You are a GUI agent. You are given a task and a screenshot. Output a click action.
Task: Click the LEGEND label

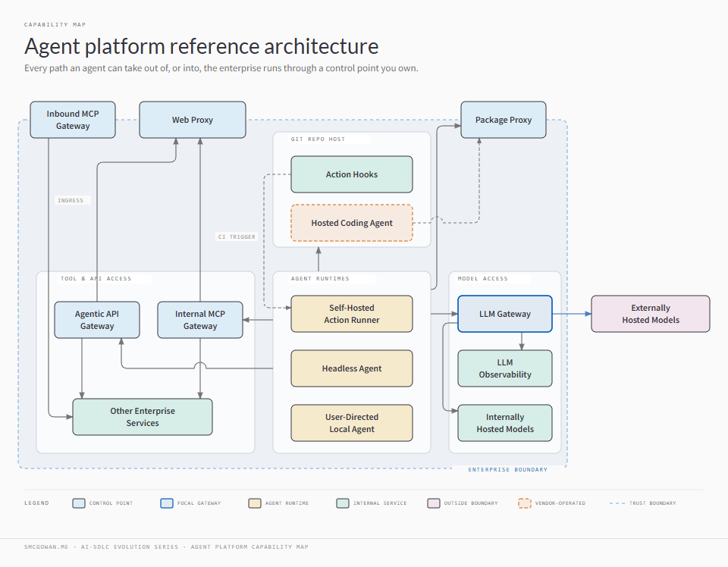pyautogui.click(x=36, y=503)
